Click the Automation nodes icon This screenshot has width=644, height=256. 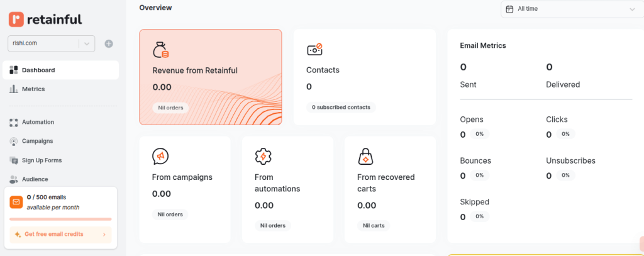point(14,122)
